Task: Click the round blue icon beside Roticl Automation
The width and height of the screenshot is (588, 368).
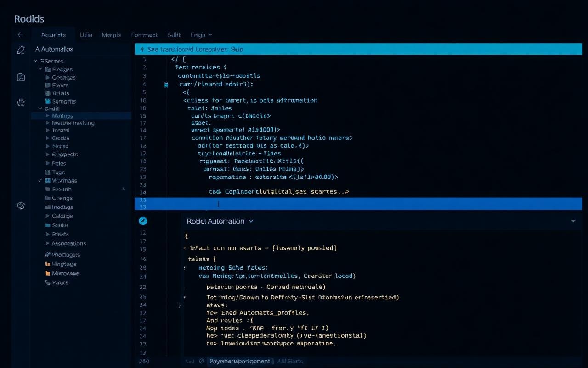Action: [x=143, y=221]
